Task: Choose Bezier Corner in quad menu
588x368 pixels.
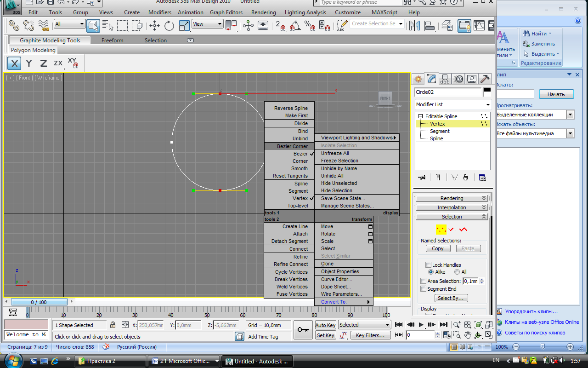Action: 289,146
